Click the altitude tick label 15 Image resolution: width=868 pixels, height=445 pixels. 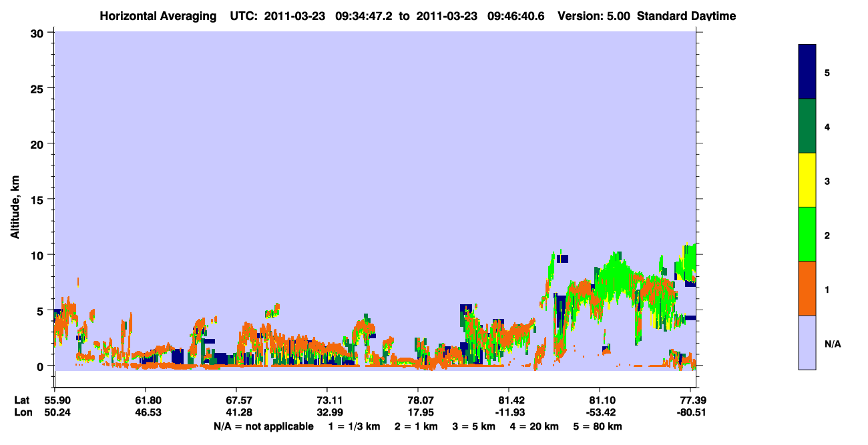point(38,199)
